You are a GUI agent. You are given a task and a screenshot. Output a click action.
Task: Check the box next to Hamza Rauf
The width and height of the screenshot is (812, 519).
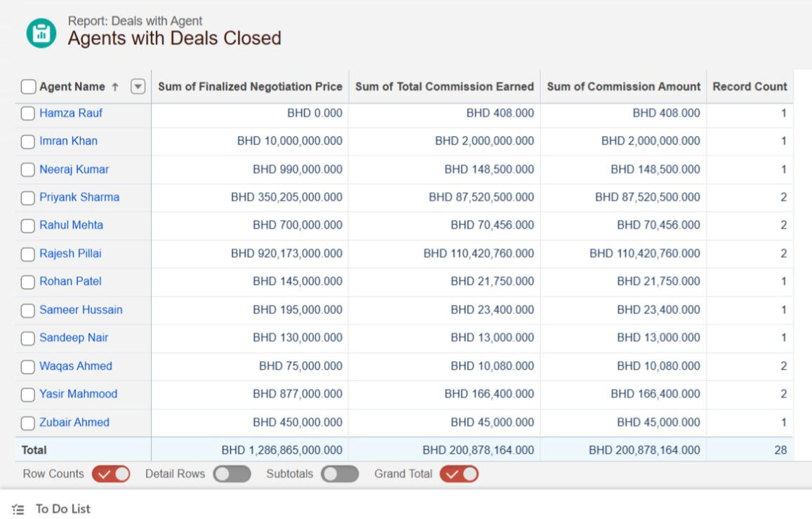click(27, 113)
